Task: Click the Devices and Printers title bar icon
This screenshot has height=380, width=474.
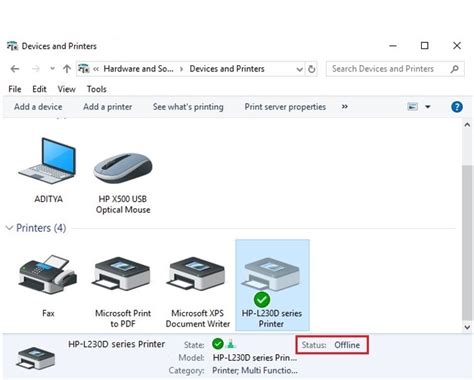Action: (12, 46)
